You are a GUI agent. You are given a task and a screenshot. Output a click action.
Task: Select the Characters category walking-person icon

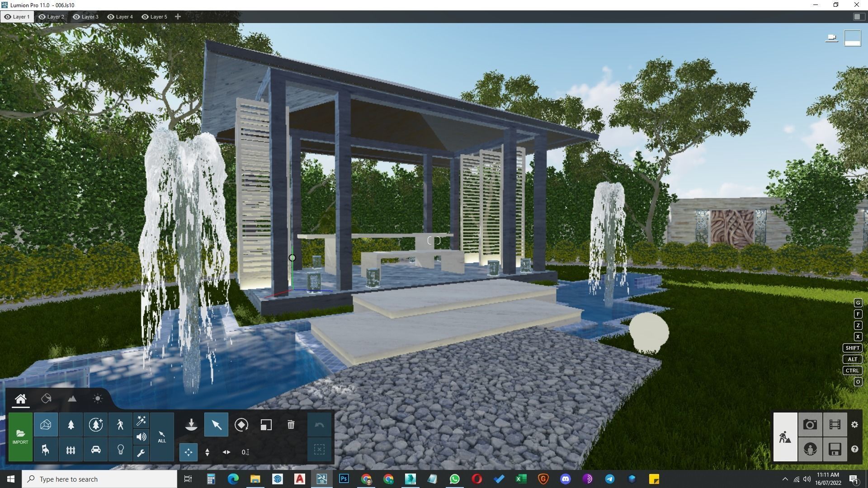click(120, 425)
